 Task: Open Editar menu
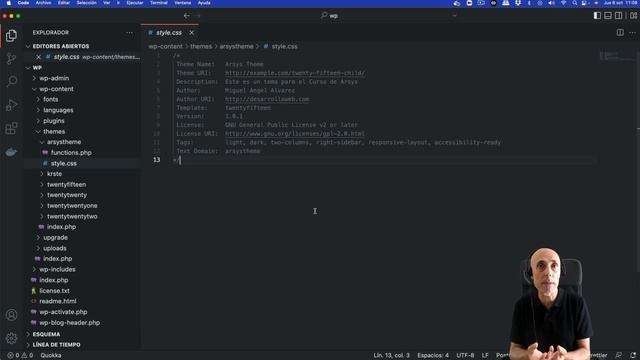[x=64, y=3]
